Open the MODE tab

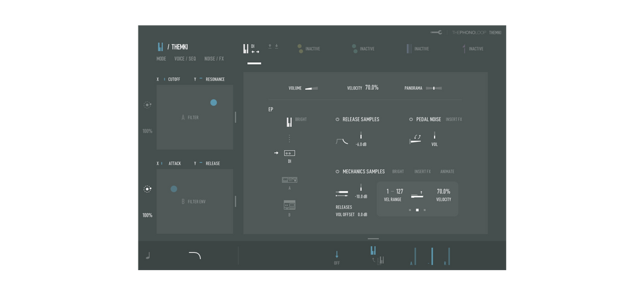[162, 58]
